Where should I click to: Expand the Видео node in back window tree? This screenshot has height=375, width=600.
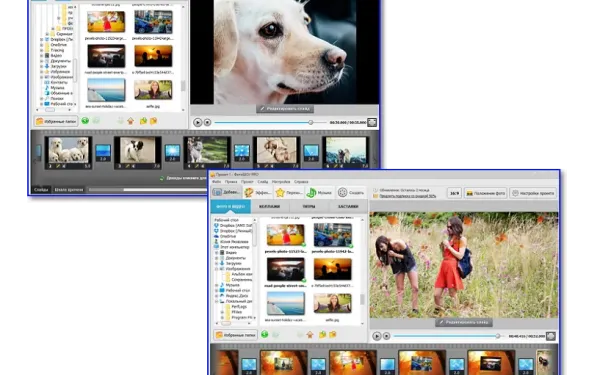[x=42, y=55]
